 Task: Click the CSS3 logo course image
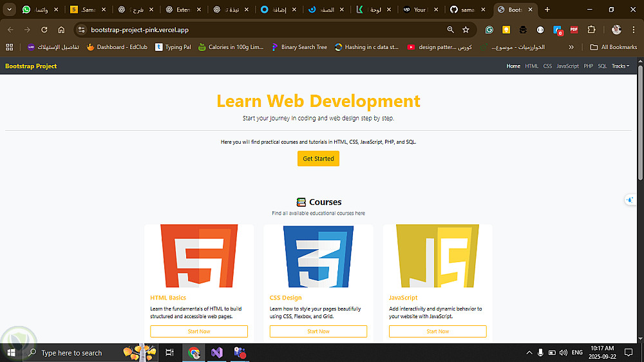pyautogui.click(x=318, y=256)
